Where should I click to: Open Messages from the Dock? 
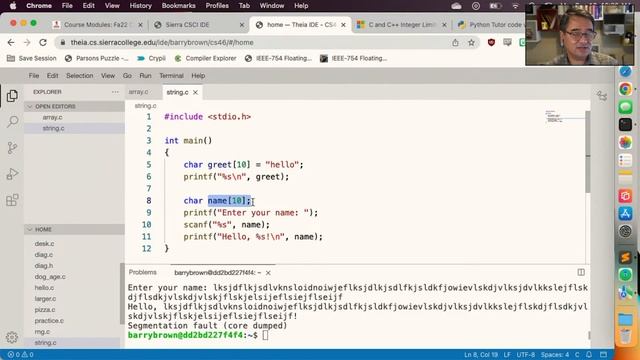[625, 107]
